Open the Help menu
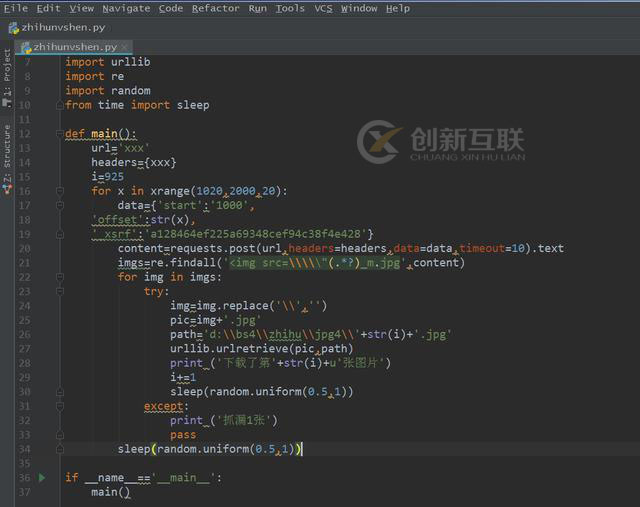640x507 pixels. 398,8
